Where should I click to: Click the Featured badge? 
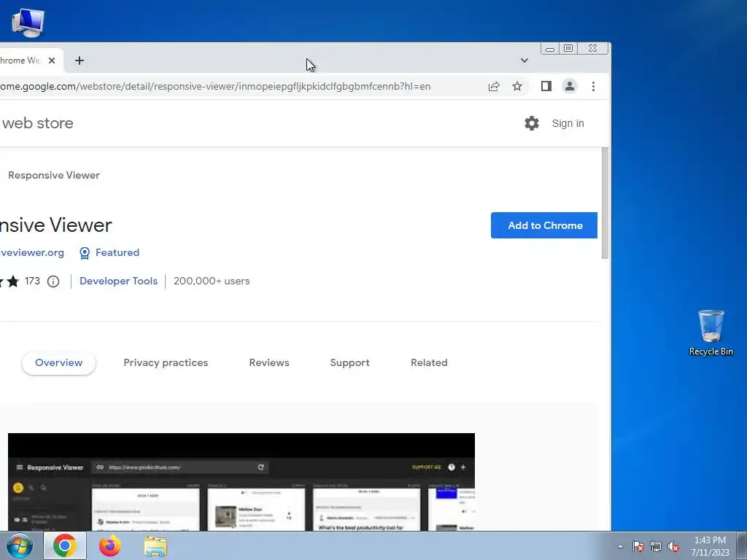click(109, 253)
